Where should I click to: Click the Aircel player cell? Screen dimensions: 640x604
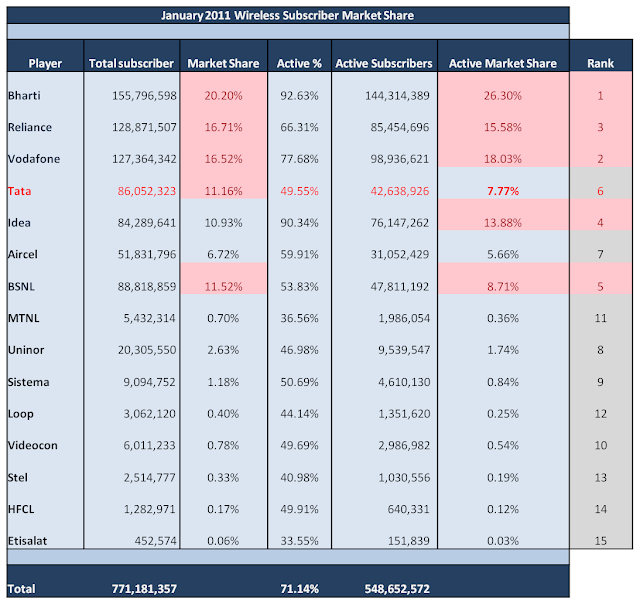[x=23, y=255]
